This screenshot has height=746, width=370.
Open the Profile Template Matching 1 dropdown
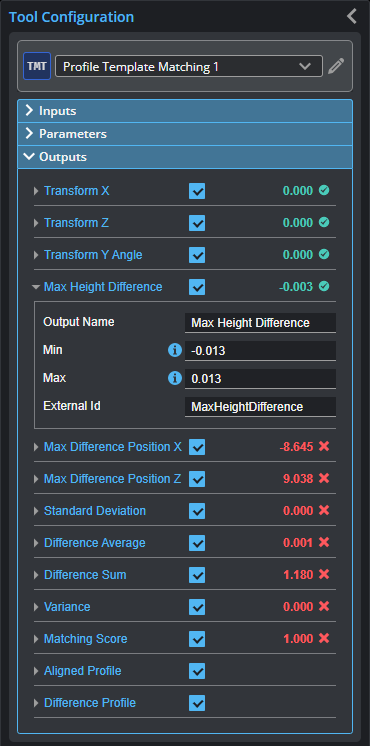pyautogui.click(x=189, y=66)
